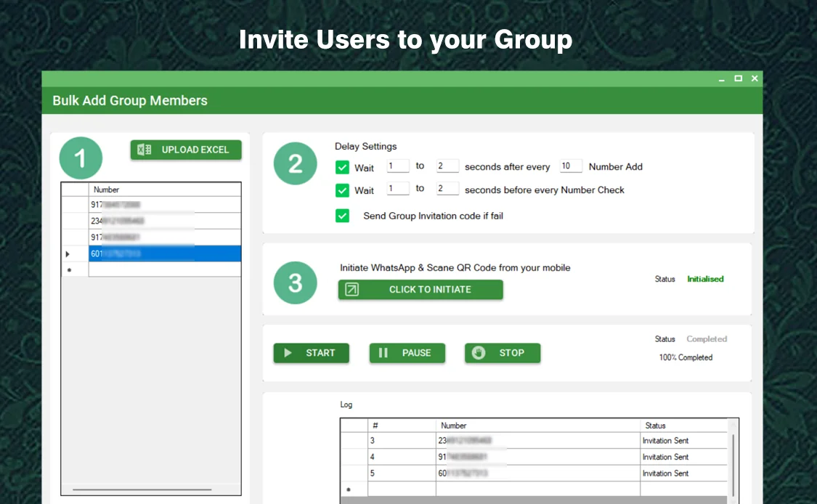Click the launch icon on Click To Initiate
817x504 pixels.
click(x=353, y=289)
